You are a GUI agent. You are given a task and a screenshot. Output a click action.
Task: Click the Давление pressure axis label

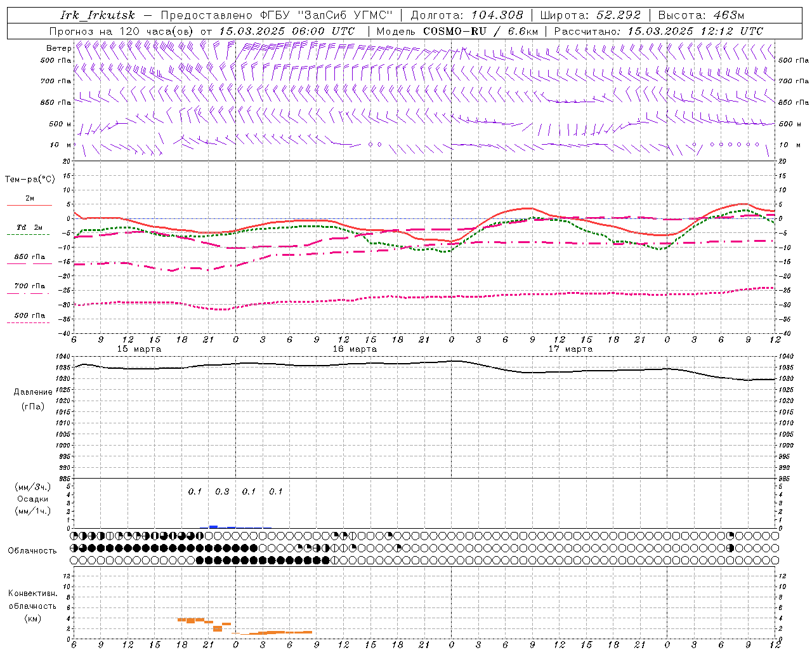(x=30, y=392)
